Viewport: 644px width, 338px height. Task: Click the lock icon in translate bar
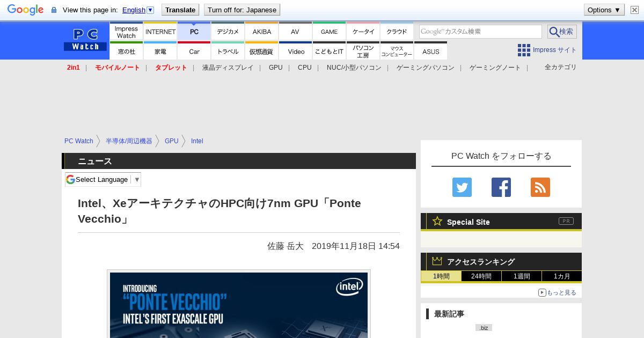[x=54, y=10]
